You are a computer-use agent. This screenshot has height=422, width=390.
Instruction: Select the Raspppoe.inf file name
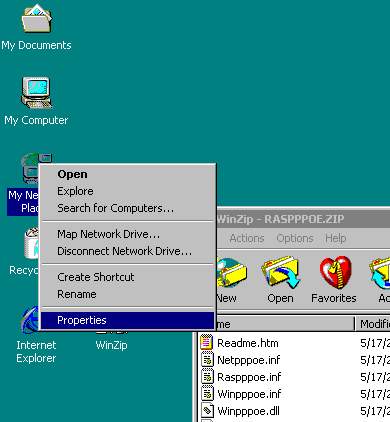[249, 377]
